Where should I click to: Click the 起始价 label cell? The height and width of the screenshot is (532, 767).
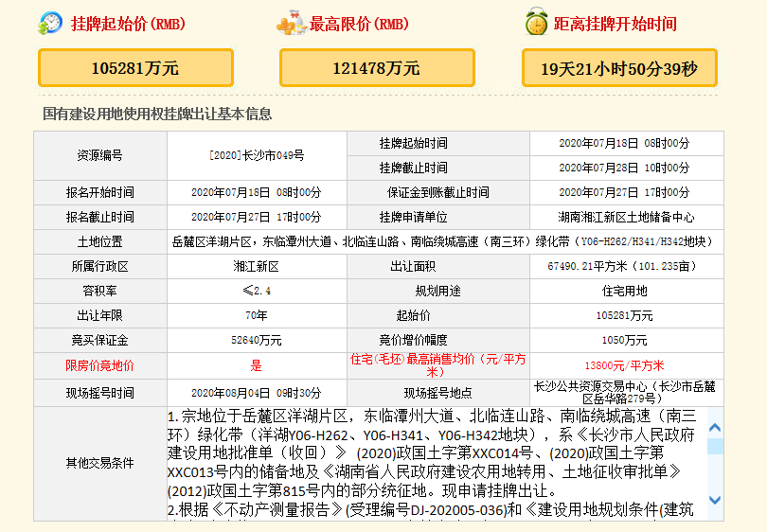(438, 316)
